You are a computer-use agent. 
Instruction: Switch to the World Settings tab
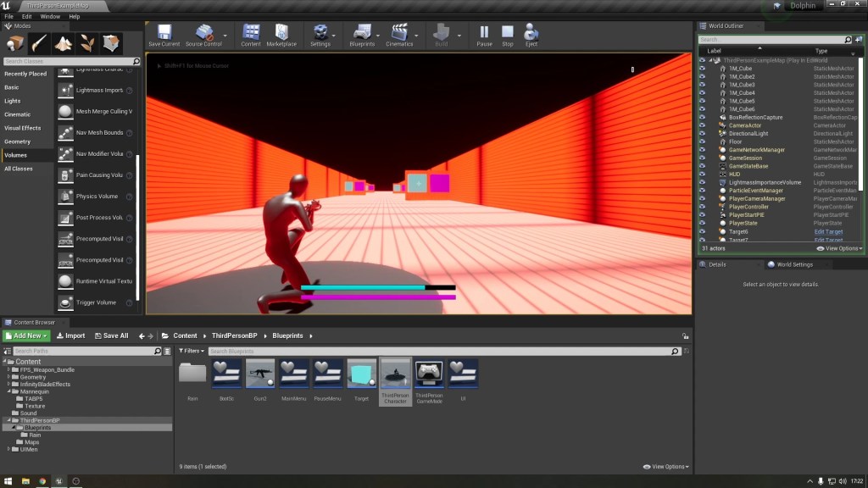794,264
